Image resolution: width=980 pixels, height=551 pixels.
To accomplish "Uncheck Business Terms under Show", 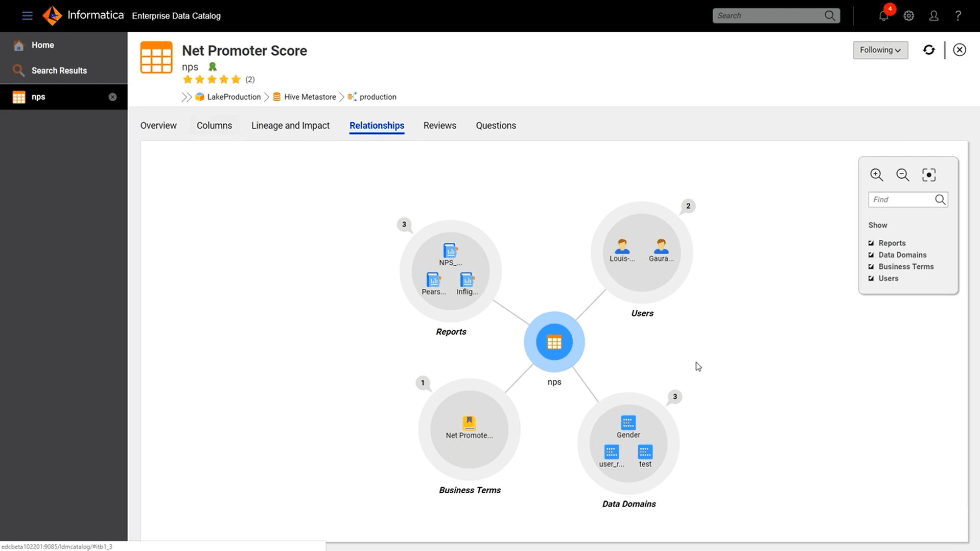I will pyautogui.click(x=871, y=266).
